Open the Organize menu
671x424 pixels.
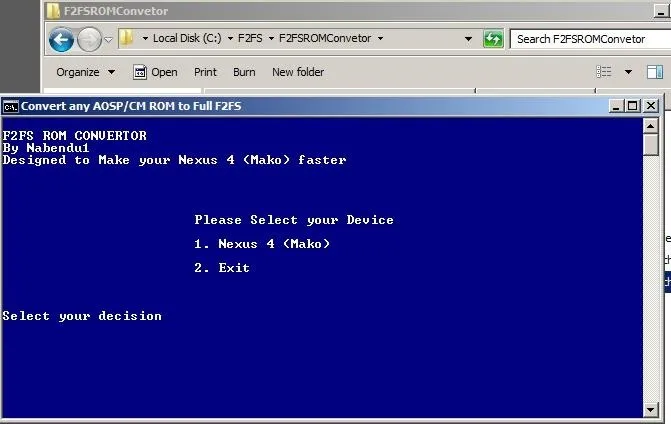85,72
